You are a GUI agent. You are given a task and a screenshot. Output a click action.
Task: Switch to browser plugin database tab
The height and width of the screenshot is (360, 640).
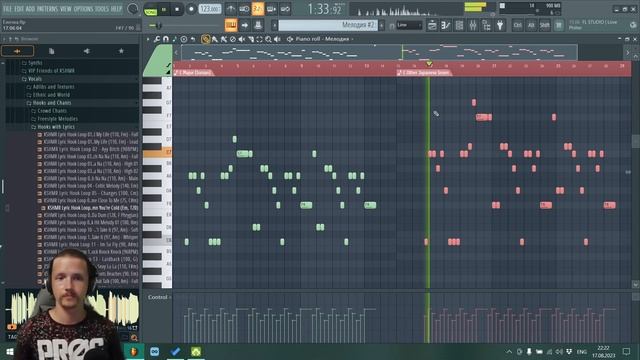click(87, 51)
